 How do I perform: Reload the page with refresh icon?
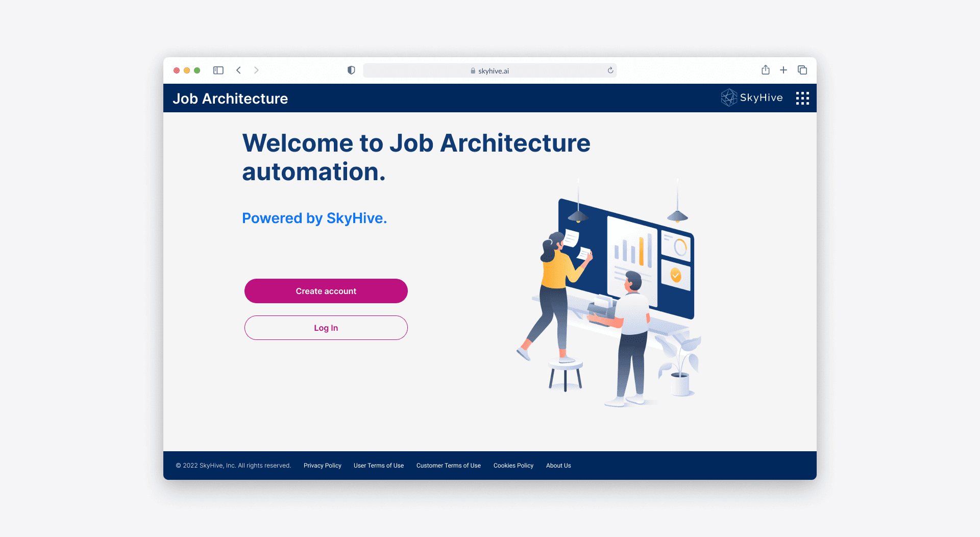point(610,70)
